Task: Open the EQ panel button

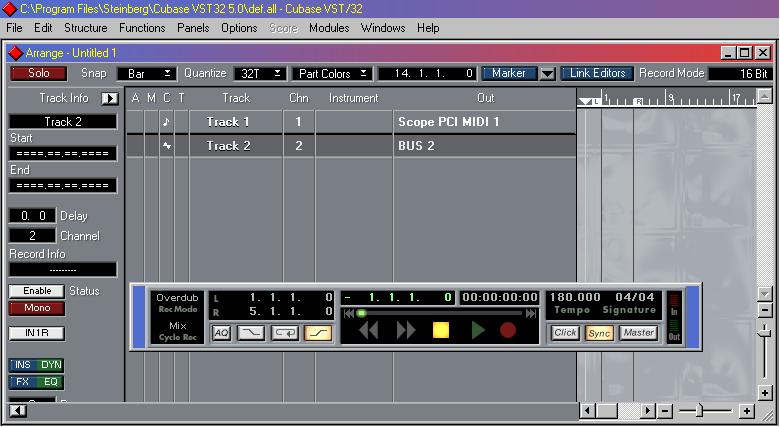Action: click(x=50, y=382)
